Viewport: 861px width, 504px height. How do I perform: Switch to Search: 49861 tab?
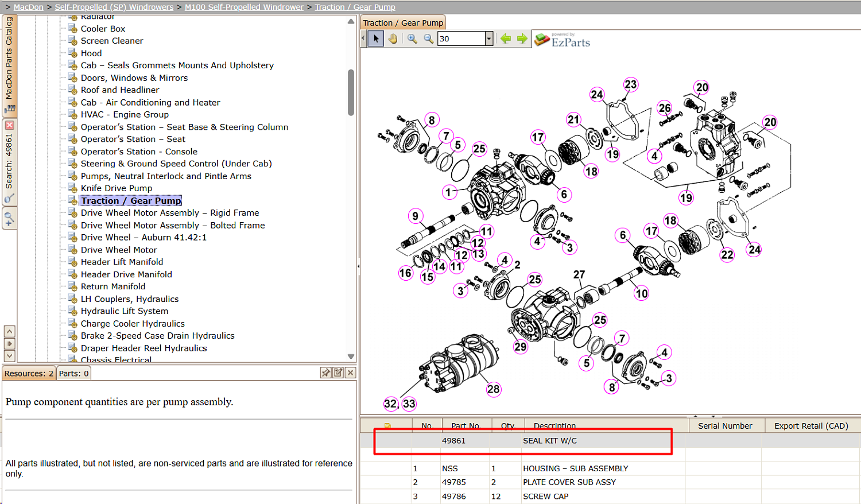click(x=9, y=162)
